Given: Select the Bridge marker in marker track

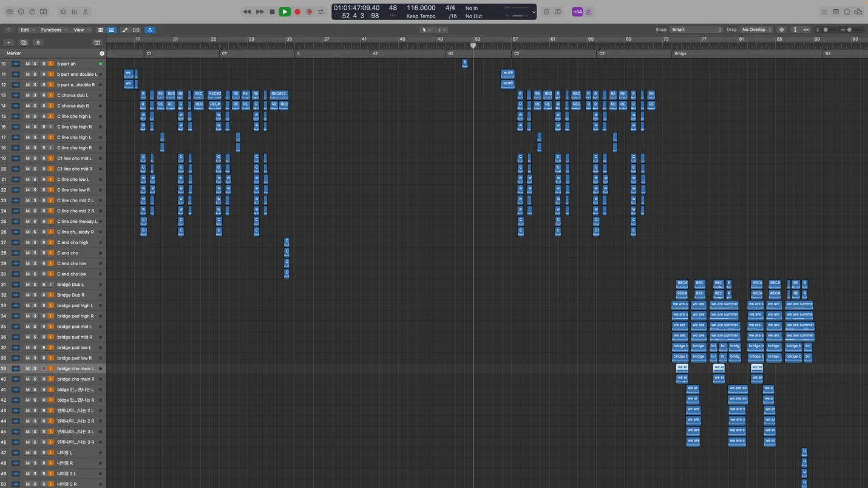Looking at the screenshot, I should pos(748,53).
